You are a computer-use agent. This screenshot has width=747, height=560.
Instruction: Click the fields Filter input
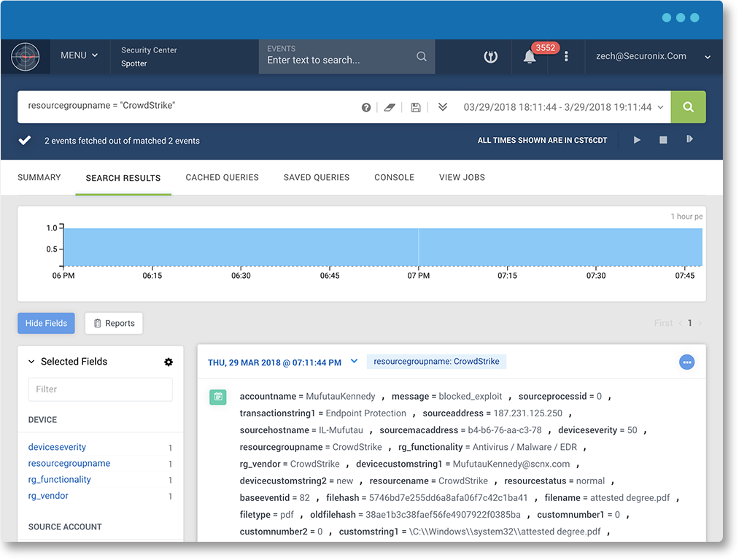(x=100, y=389)
